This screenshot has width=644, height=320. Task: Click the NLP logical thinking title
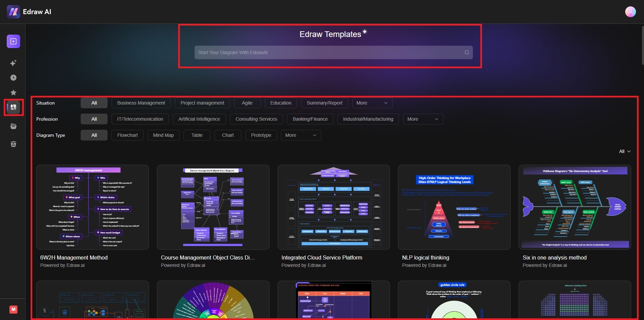click(x=426, y=257)
